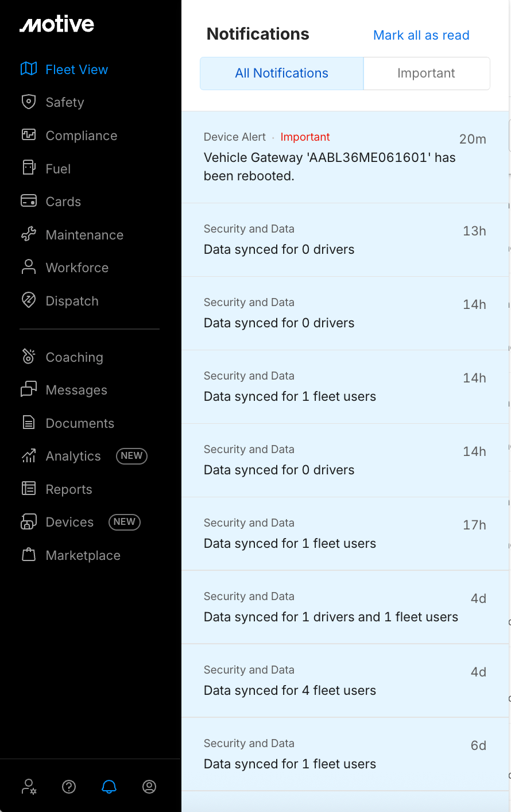The height and width of the screenshot is (812, 511).
Task: Click the notifications bell icon
Action: (x=109, y=786)
